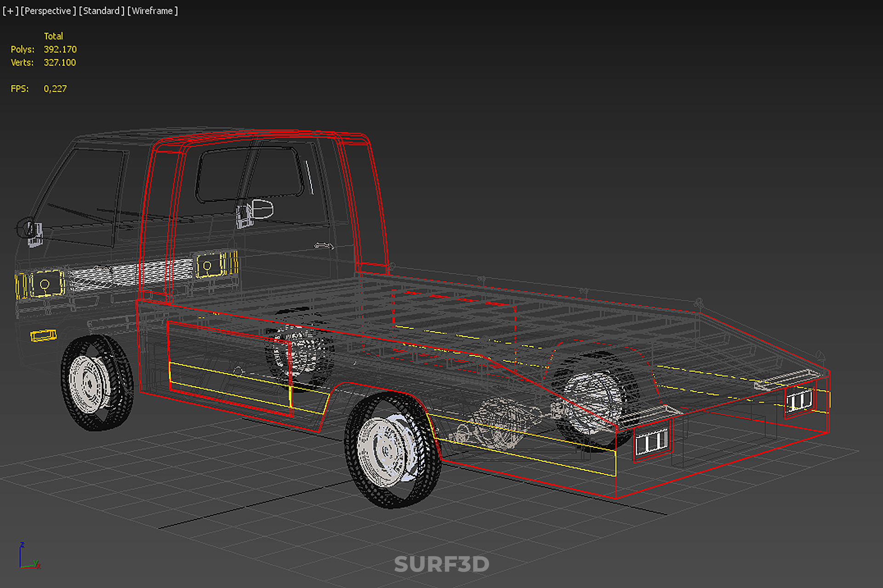
Task: Open the Standard shading quality menu
Action: click(x=102, y=11)
